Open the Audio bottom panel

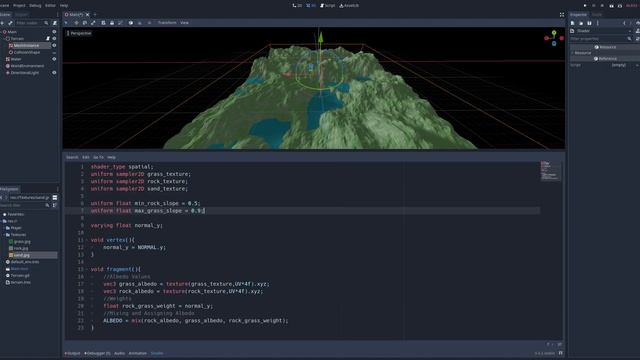pyautogui.click(x=119, y=353)
